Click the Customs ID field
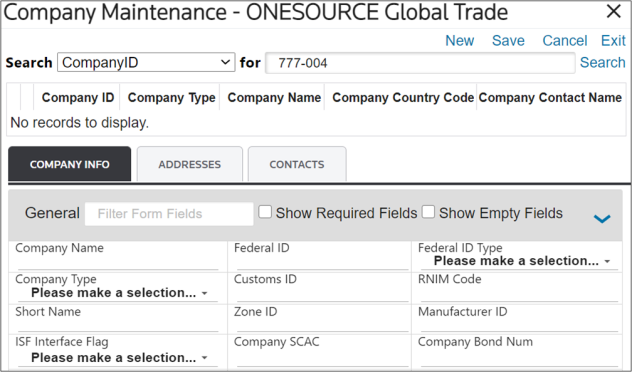The height and width of the screenshot is (372, 632). tap(322, 294)
